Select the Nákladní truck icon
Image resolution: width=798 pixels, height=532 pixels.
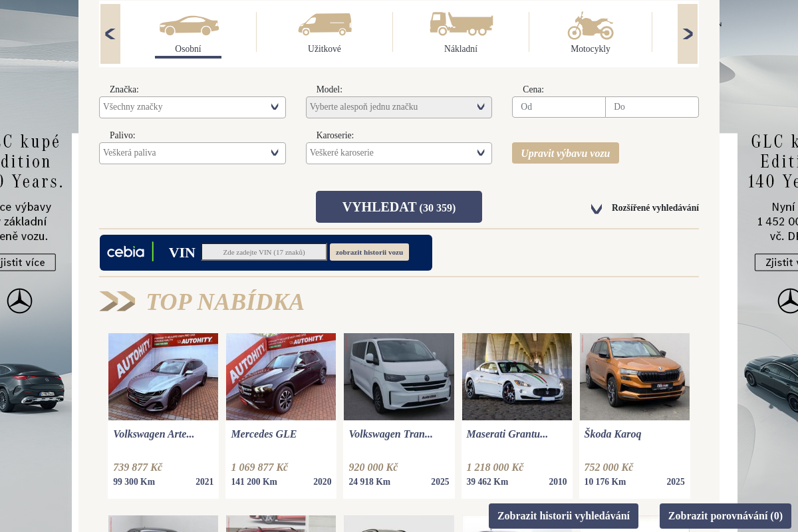(461, 23)
